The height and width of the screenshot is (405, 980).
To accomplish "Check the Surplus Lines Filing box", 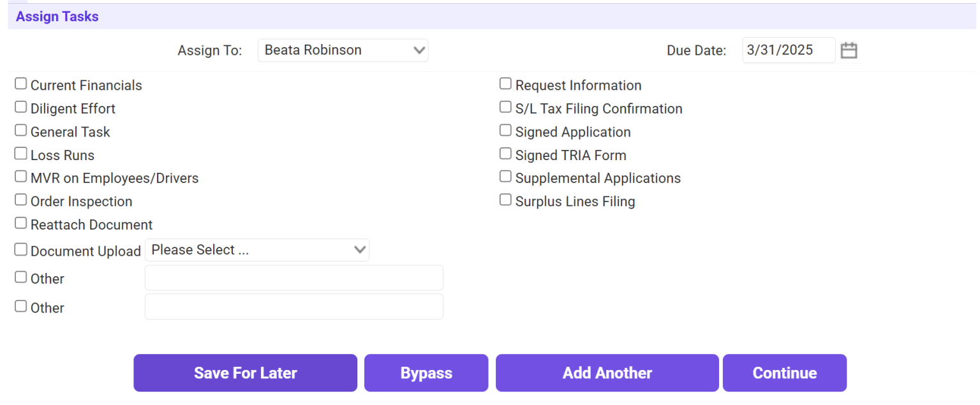I will pyautogui.click(x=505, y=199).
